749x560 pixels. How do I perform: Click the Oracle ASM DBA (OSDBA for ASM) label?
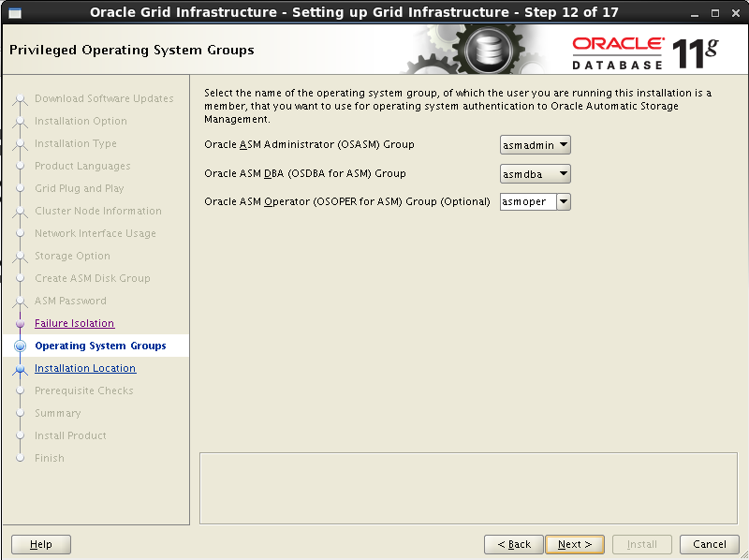[305, 173]
